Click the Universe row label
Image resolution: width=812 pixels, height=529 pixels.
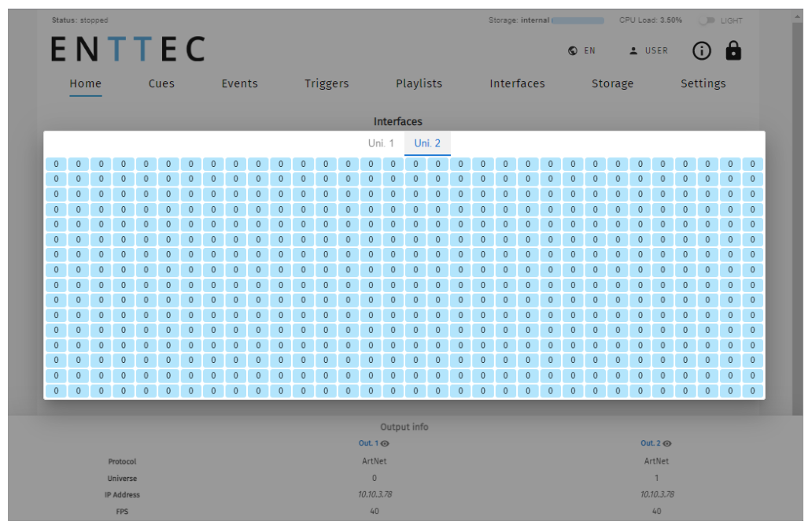click(122, 479)
